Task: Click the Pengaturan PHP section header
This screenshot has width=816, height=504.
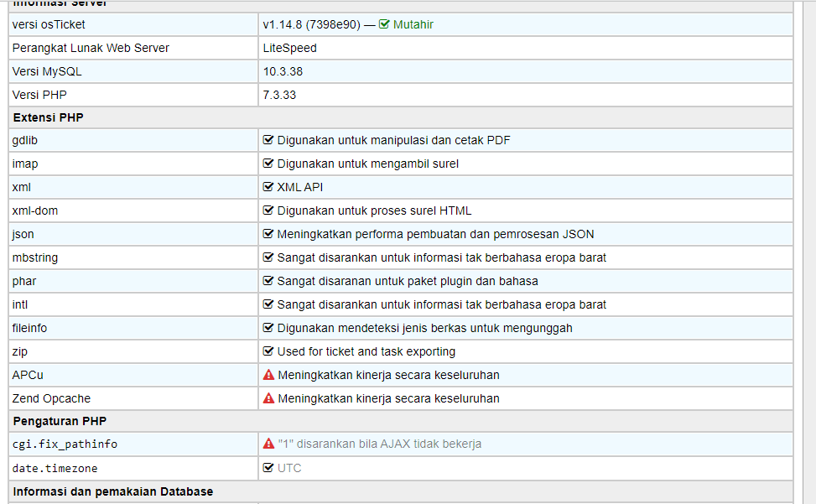Action: coord(60,421)
